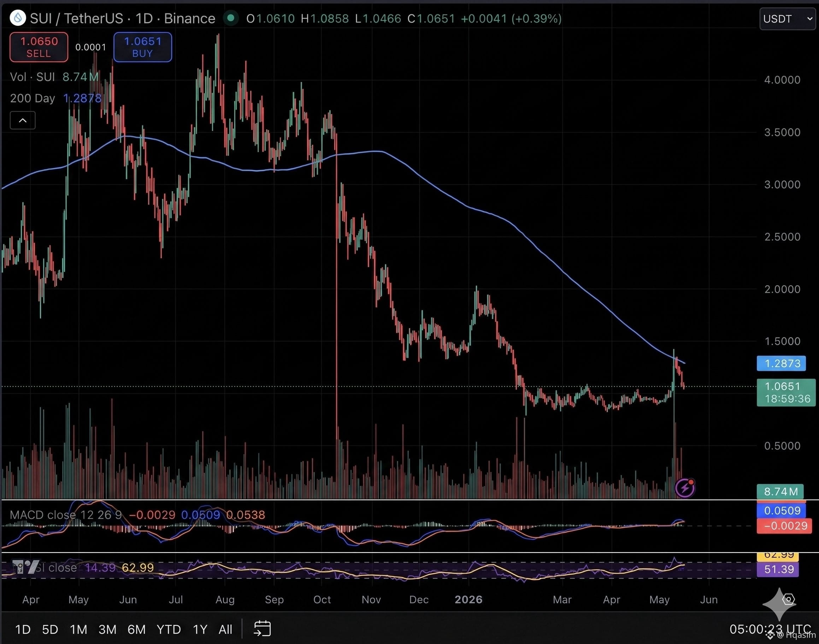Click the green 1.0651 current price label
Screen dimensions: 819x644
[x=786, y=393]
